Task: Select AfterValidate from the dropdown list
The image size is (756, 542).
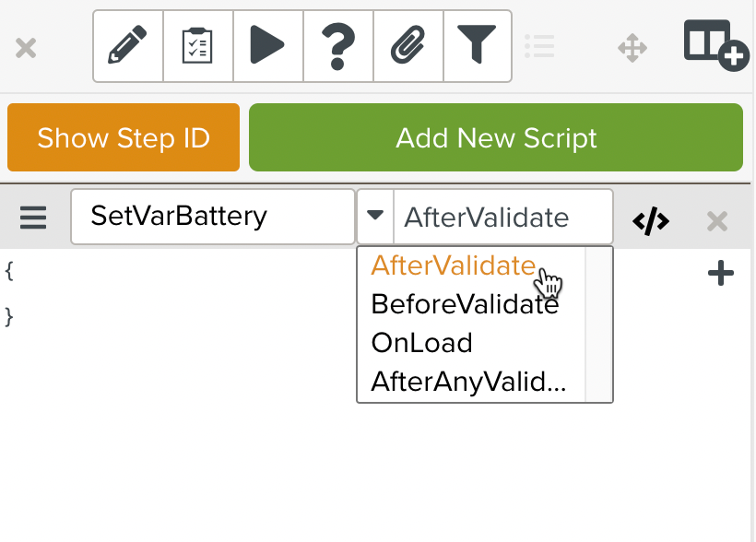Action: [453, 265]
